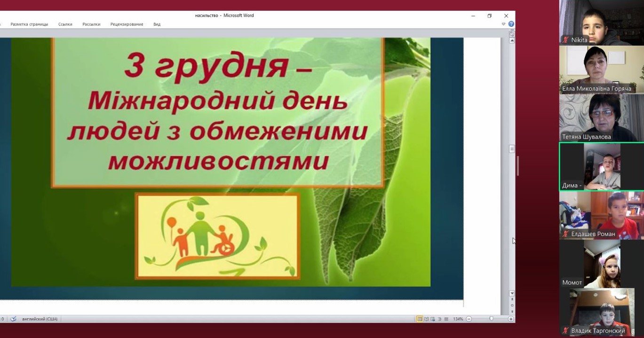This screenshot has width=644, height=338.
Task: Switch to Draft view in status bar
Action: point(446,319)
